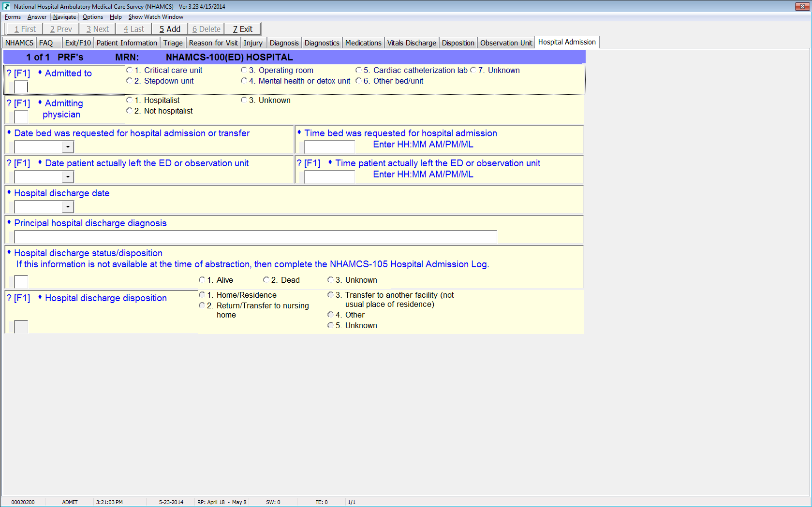Click the Principal hospital discharge diagnosis field
Screen dimensions: 812x507
point(255,237)
